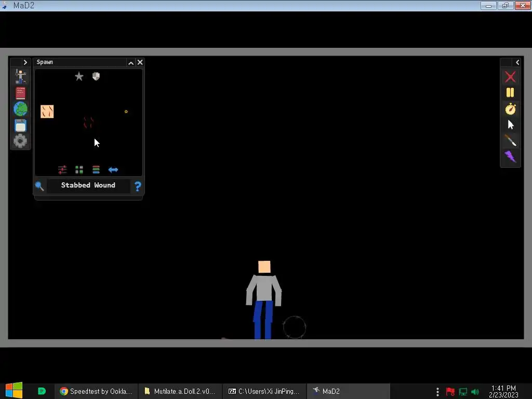
Task: Click the MaD2 title bar app icon
Action: pyautogui.click(x=5, y=5)
